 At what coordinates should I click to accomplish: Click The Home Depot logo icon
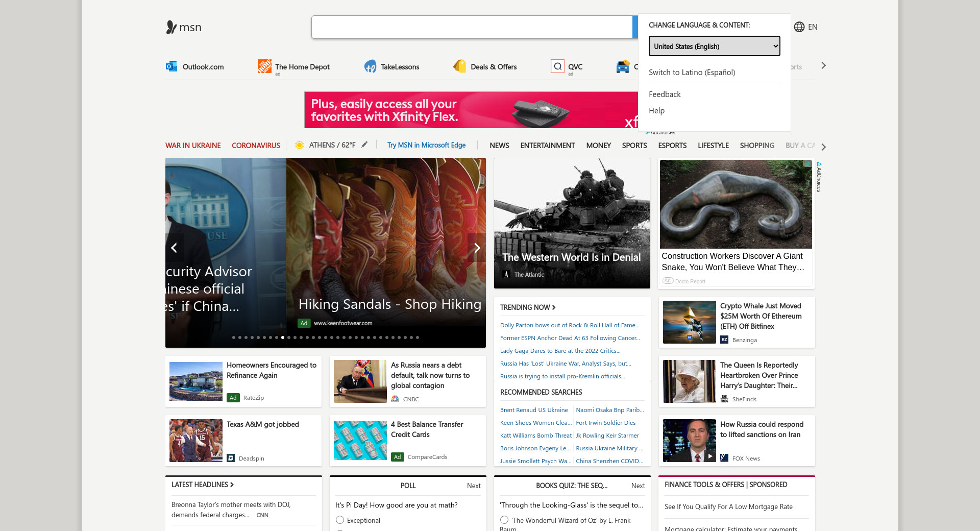click(x=264, y=66)
